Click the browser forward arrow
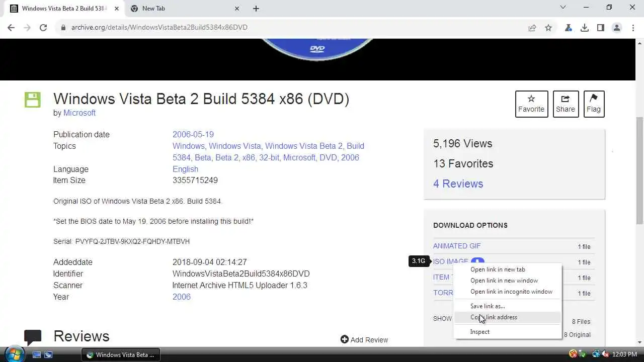This screenshot has height=362, width=644. (27, 28)
